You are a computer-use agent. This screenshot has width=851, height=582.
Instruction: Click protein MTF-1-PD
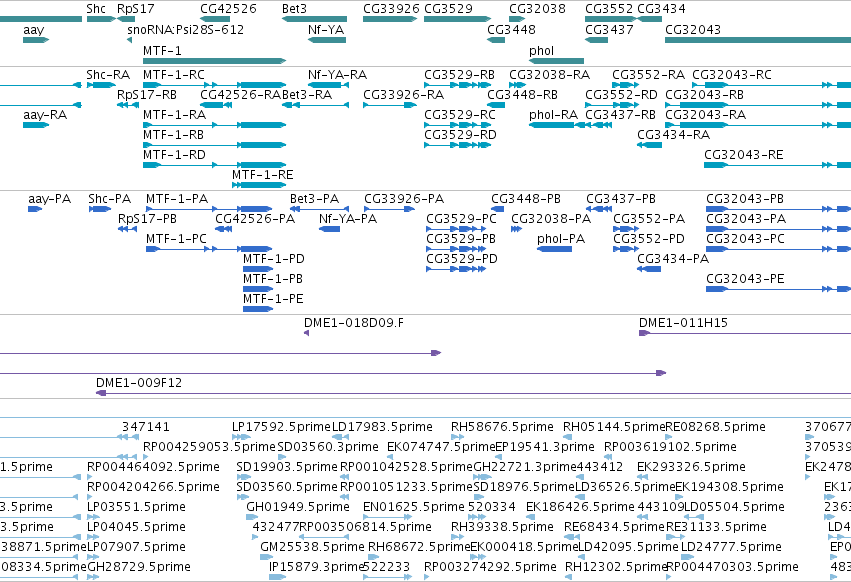click(258, 269)
